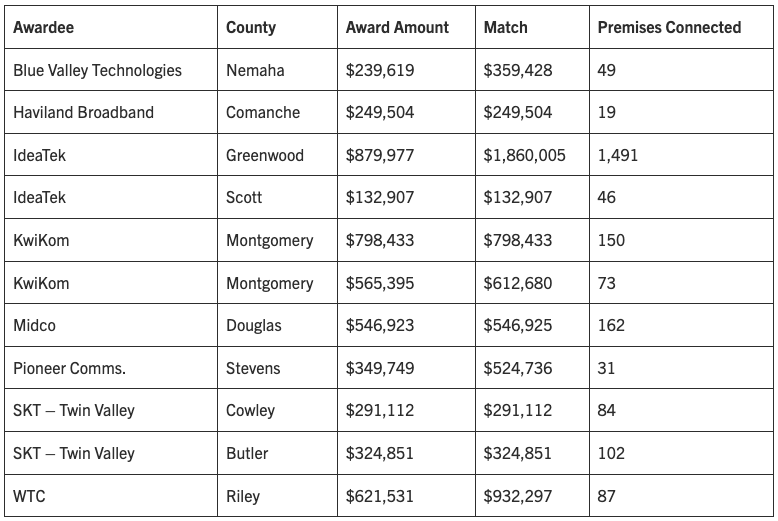Click the County column header

point(251,28)
